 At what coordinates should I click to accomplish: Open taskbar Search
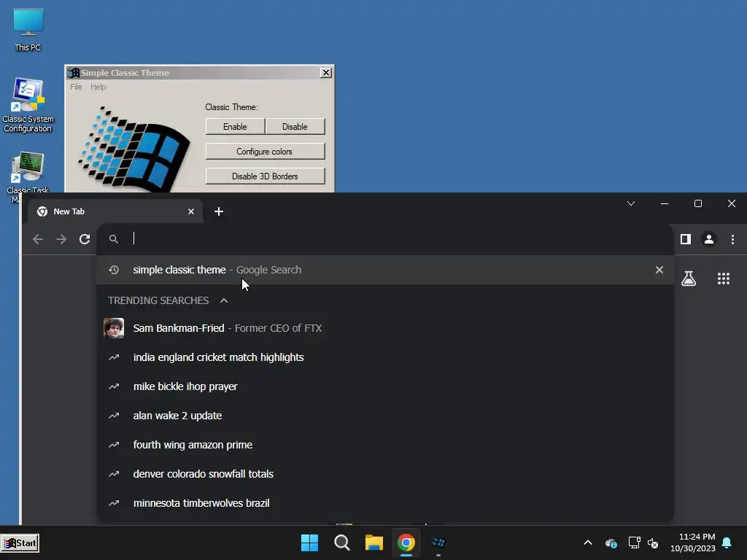point(342,542)
